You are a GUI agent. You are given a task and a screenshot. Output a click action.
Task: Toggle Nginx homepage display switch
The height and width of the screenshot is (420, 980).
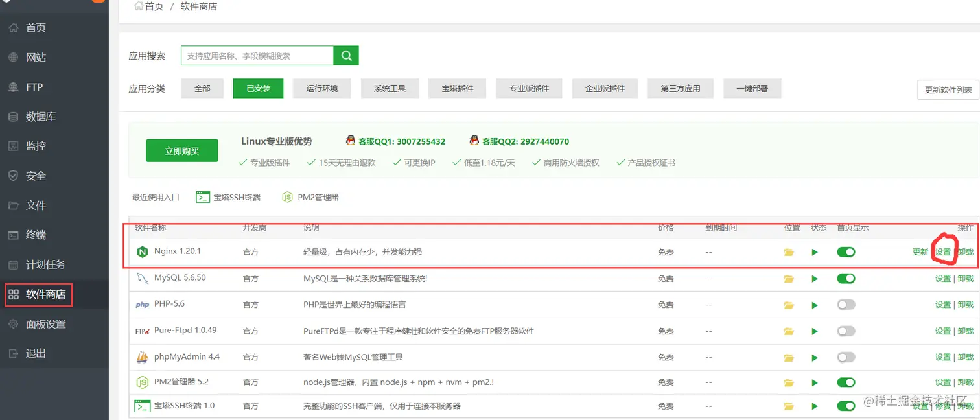pos(846,251)
